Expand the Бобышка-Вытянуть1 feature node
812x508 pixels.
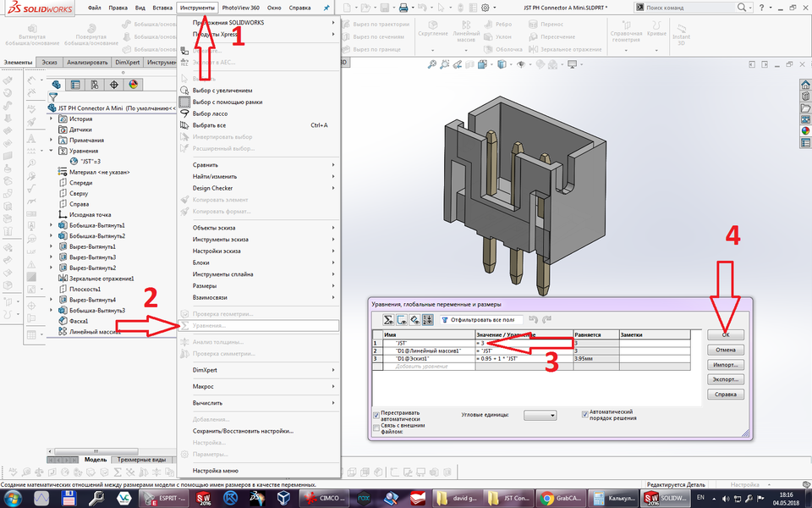pos(49,225)
